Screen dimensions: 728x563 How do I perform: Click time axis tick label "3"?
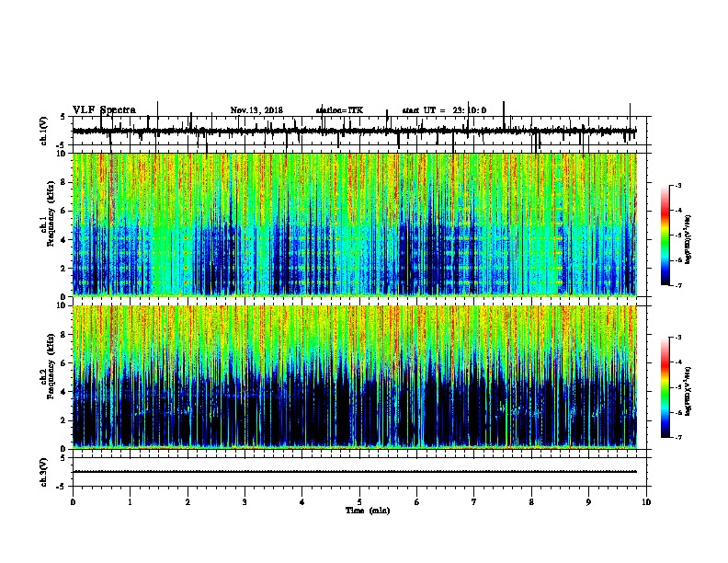pos(245,502)
